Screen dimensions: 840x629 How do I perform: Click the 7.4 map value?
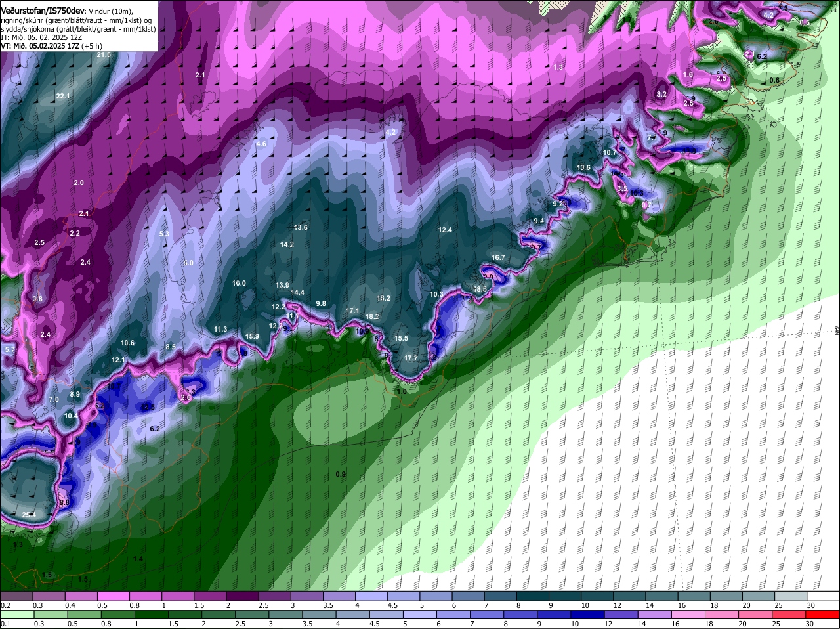pos(652,137)
